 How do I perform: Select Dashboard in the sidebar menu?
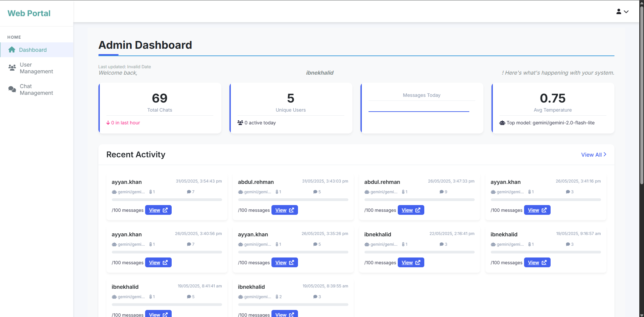click(x=33, y=50)
